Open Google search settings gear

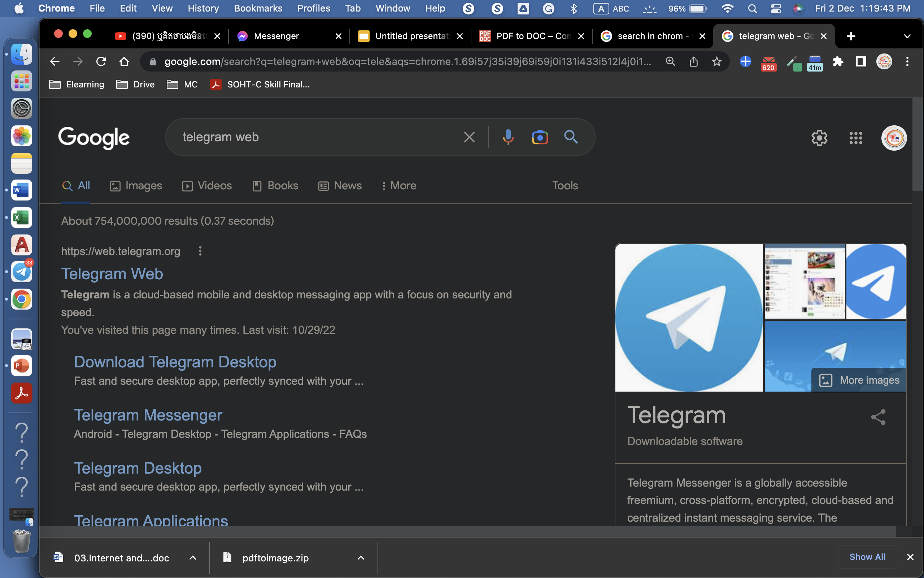pos(819,138)
